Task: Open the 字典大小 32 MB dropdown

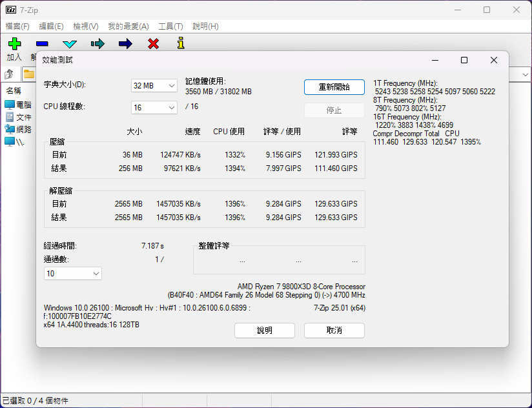Action: tap(154, 86)
